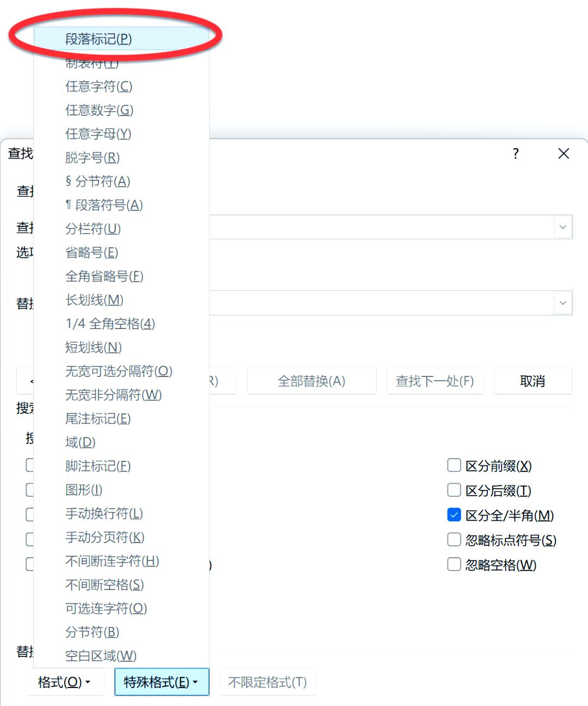588x706 pixels.
Task: Choose 任意字符 menu item
Action: coord(99,87)
